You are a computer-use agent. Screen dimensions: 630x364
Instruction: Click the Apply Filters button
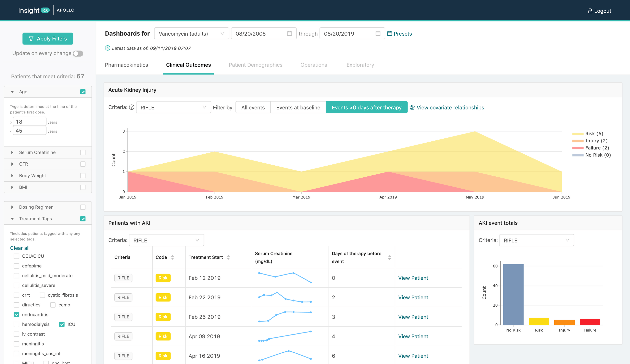pos(48,39)
